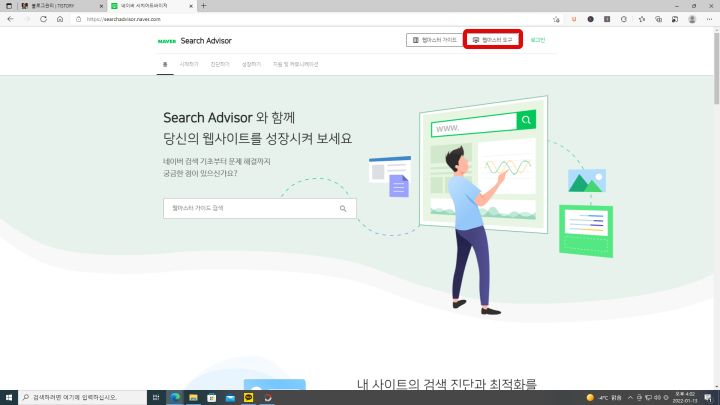
Task: Open the Windows Start menu
Action: pos(9,398)
